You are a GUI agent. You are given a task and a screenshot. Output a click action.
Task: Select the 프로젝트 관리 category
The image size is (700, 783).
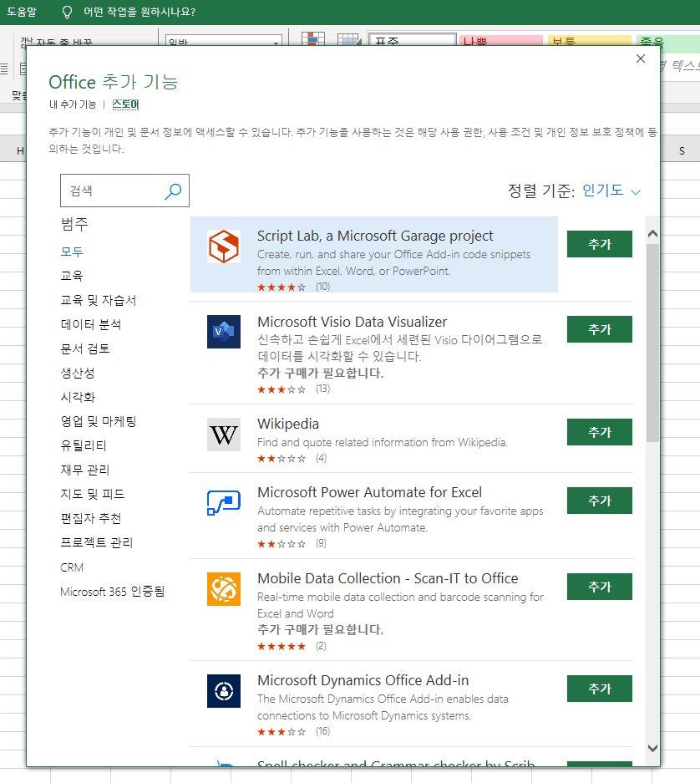tap(97, 542)
